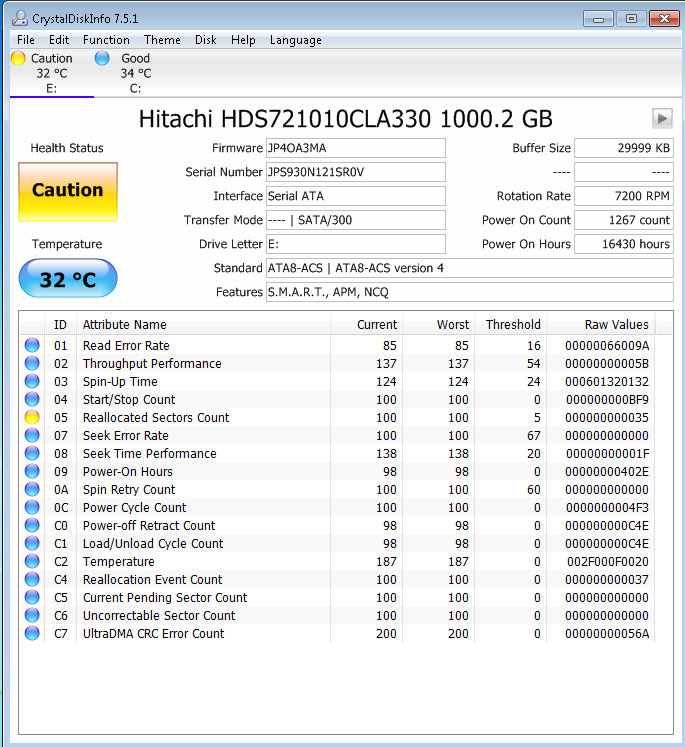The image size is (685, 747).
Task: Click the Power On Hours value 16430 hours
Action: coord(624,244)
